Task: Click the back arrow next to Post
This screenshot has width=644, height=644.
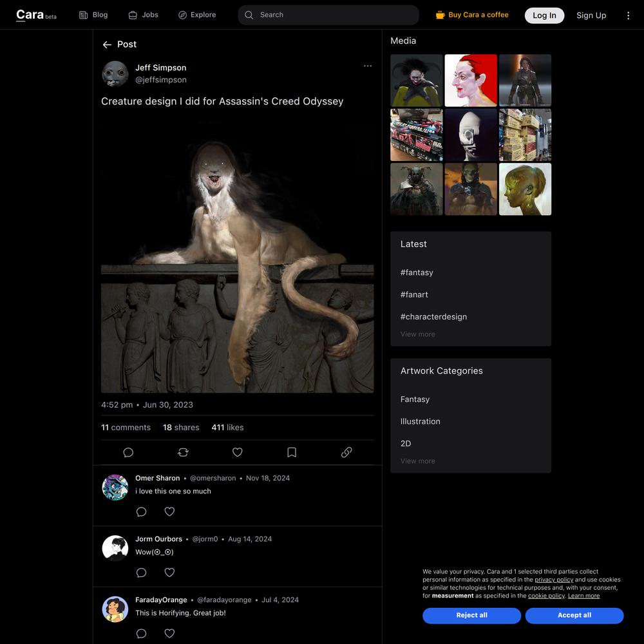Action: pyautogui.click(x=107, y=44)
